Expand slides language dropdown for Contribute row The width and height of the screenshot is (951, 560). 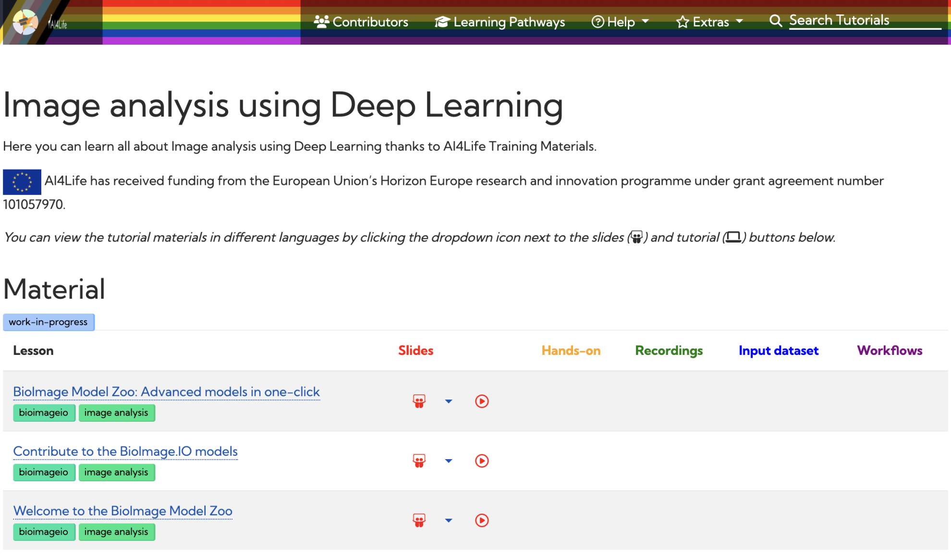(x=448, y=461)
